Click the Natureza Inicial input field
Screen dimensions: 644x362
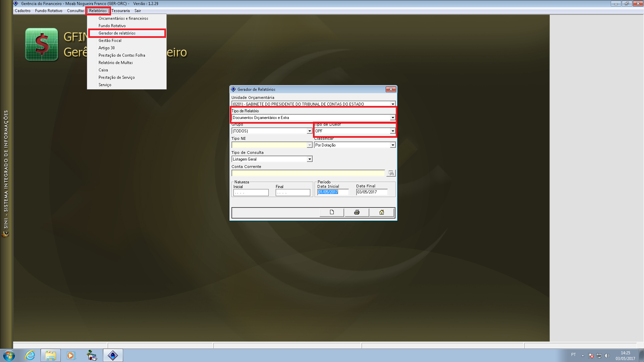tap(251, 193)
